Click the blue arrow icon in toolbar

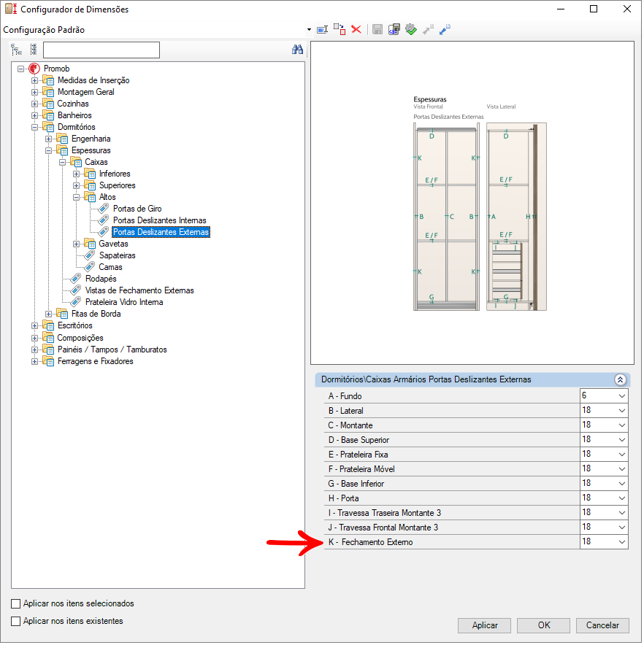tap(445, 30)
